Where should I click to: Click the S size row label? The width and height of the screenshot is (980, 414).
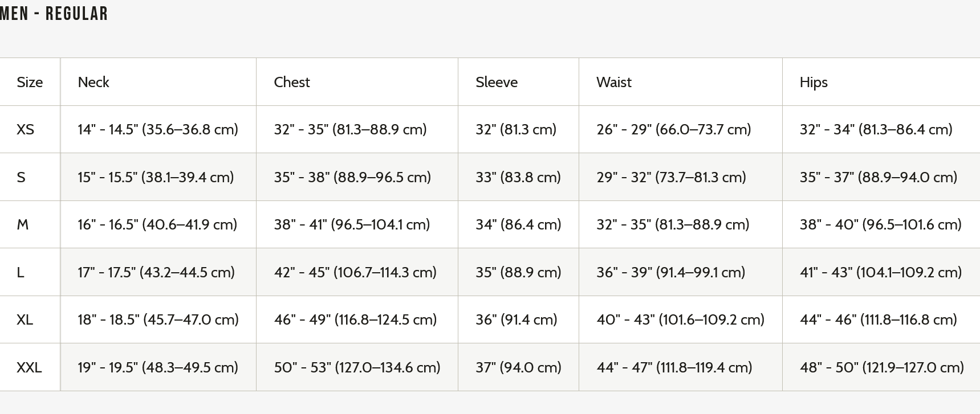tap(21, 177)
